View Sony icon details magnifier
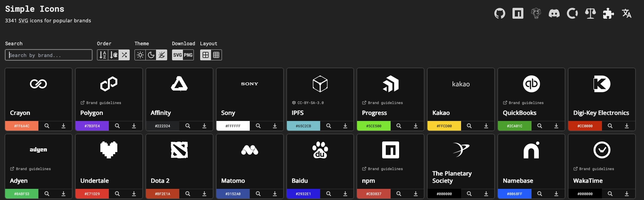 (x=258, y=126)
